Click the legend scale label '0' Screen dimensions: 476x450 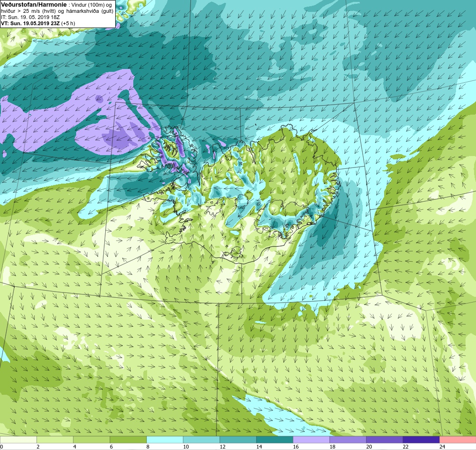pos(2,446)
